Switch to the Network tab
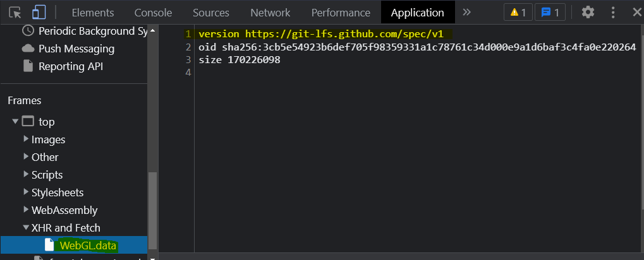Screen dimensions: 644x260 tap(270, 13)
